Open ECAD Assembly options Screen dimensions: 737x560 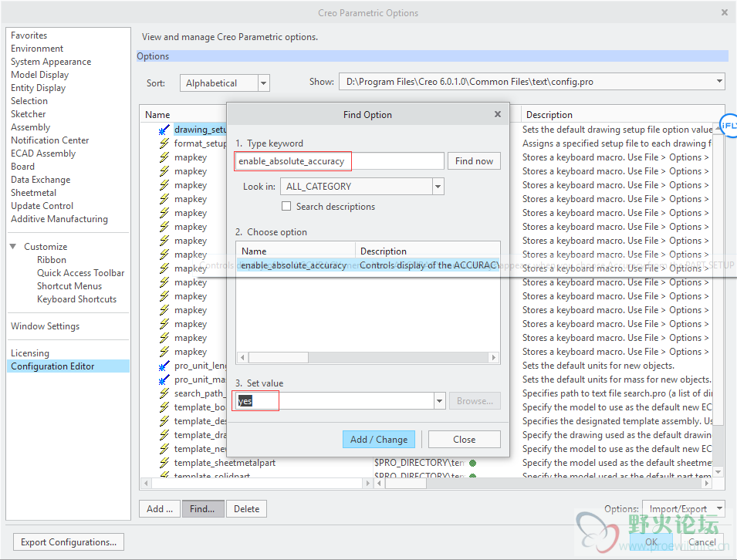pos(43,153)
